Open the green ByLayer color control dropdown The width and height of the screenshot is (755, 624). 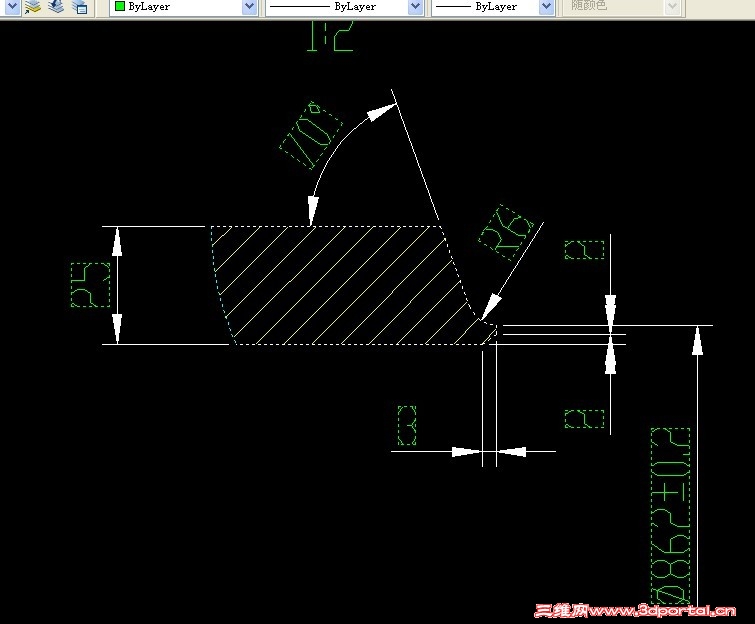[x=183, y=7]
